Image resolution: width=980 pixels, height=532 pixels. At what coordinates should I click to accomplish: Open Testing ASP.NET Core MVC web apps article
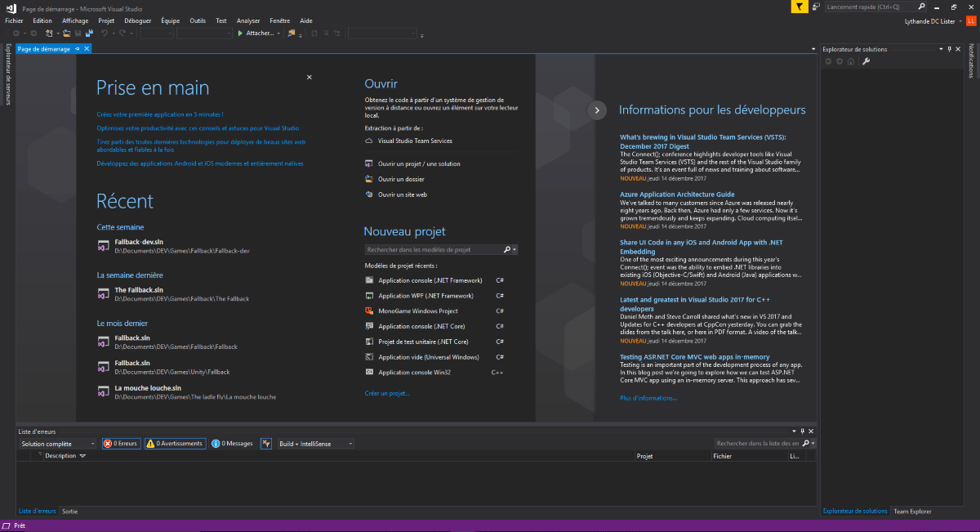coord(695,357)
